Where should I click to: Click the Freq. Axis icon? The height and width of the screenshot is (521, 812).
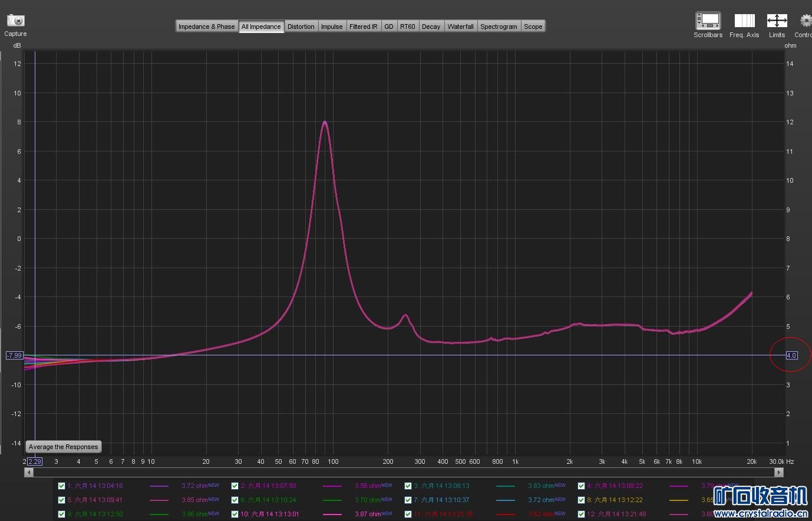point(744,21)
